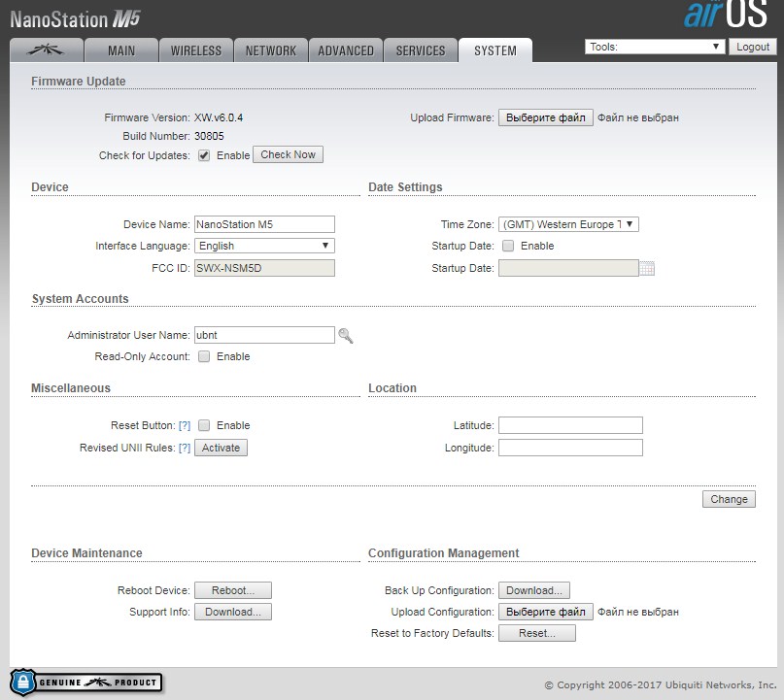Open the Startup Date calendar picker
The height and width of the screenshot is (700, 784).
[647, 268]
